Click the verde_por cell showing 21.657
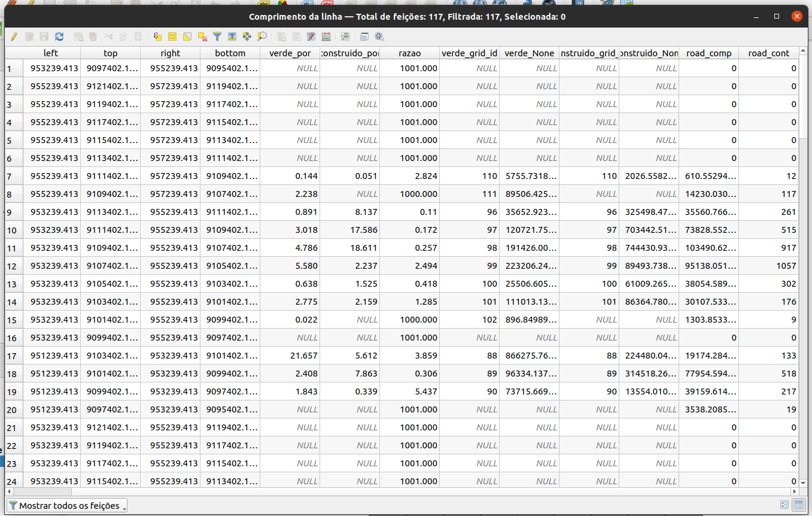Screen dimensions: 812x516 [290, 356]
